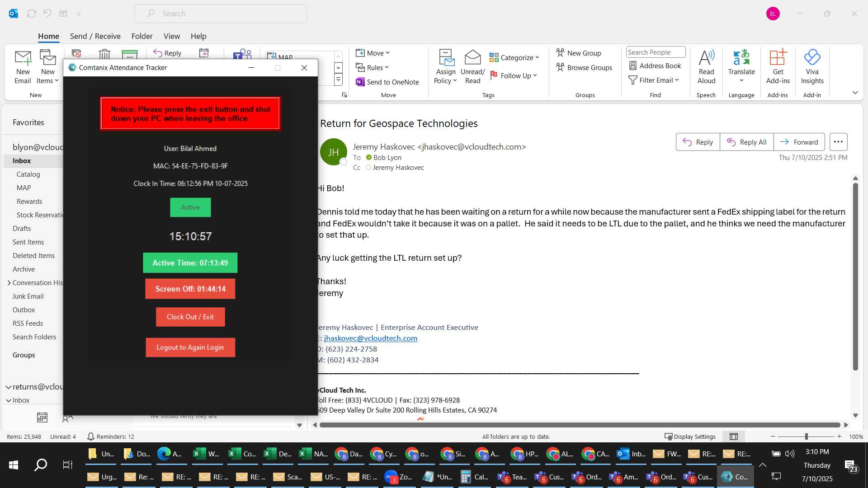868x488 pixels.
Task: Open Calendar view icon in navigation bar
Action: (42, 418)
